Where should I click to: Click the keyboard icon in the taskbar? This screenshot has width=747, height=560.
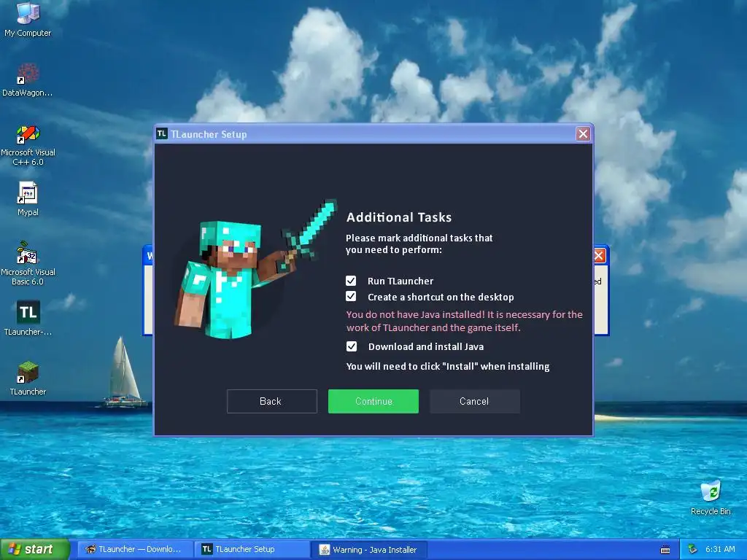click(665, 550)
